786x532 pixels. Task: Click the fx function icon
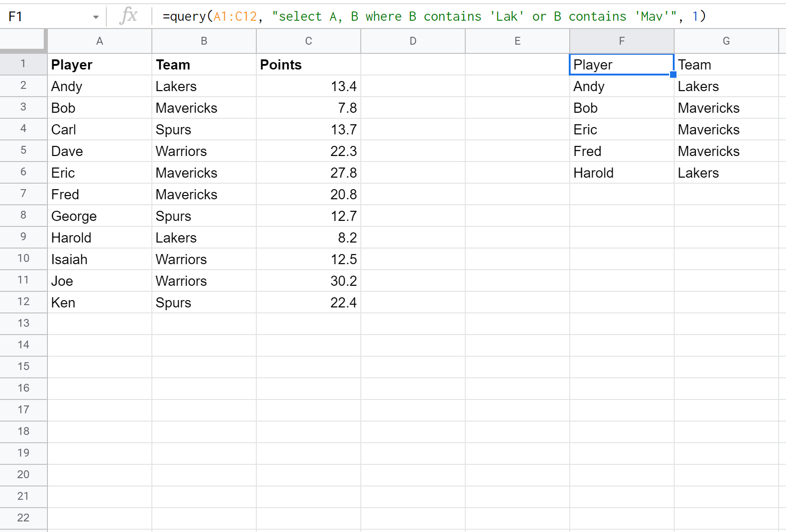(x=128, y=16)
